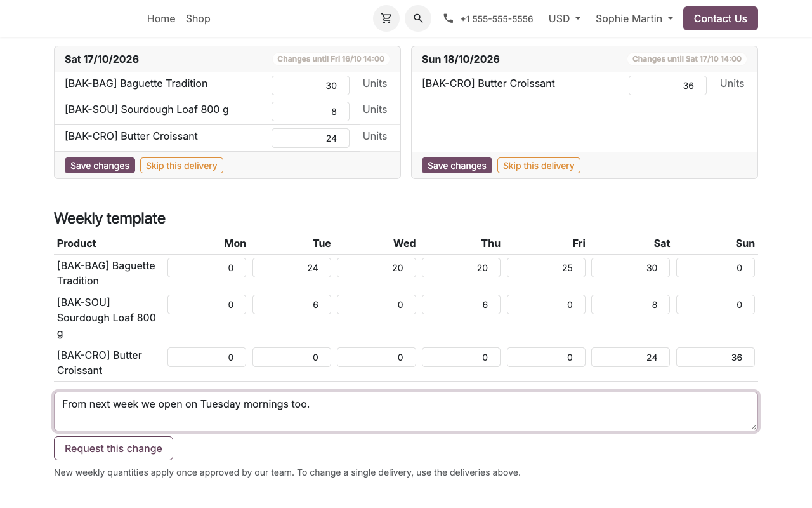Edit Saturday delivery Sourdough Loaf quantity field
Screen dimensions: 812x508
pos(310,111)
